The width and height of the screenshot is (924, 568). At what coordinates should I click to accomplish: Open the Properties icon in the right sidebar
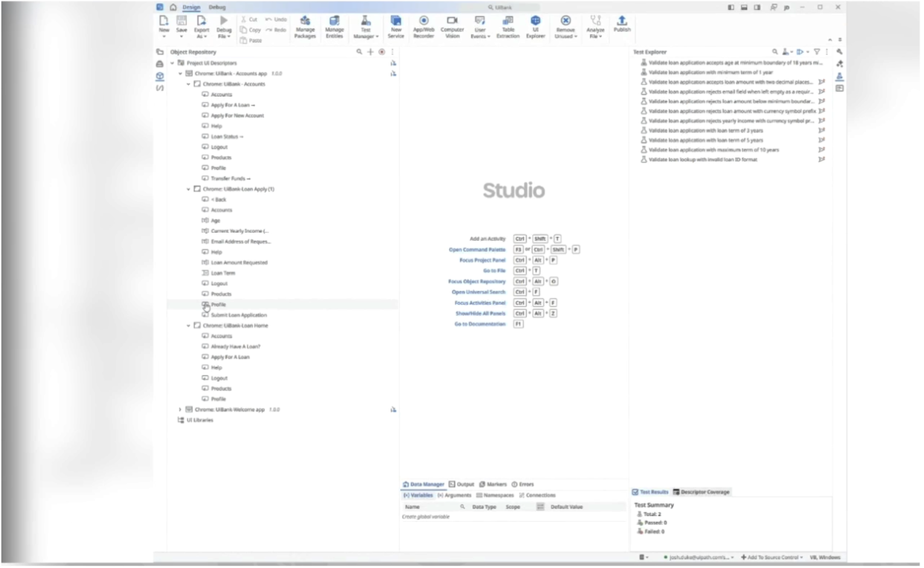839,52
